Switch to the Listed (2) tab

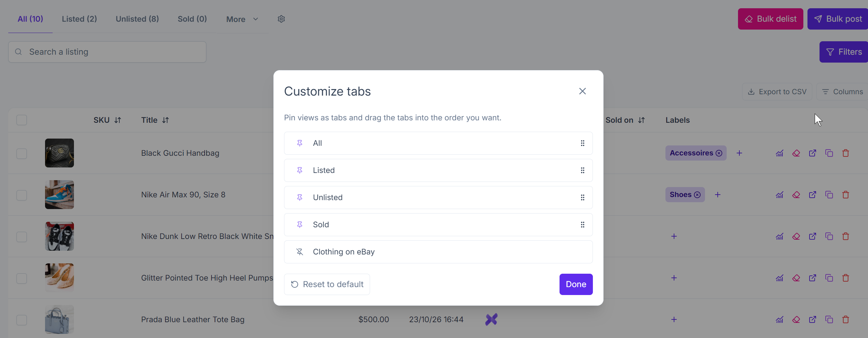(x=79, y=19)
